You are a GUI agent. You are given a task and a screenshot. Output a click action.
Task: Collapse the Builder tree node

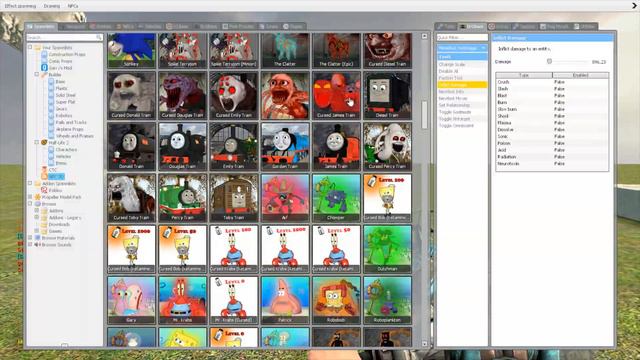37,75
